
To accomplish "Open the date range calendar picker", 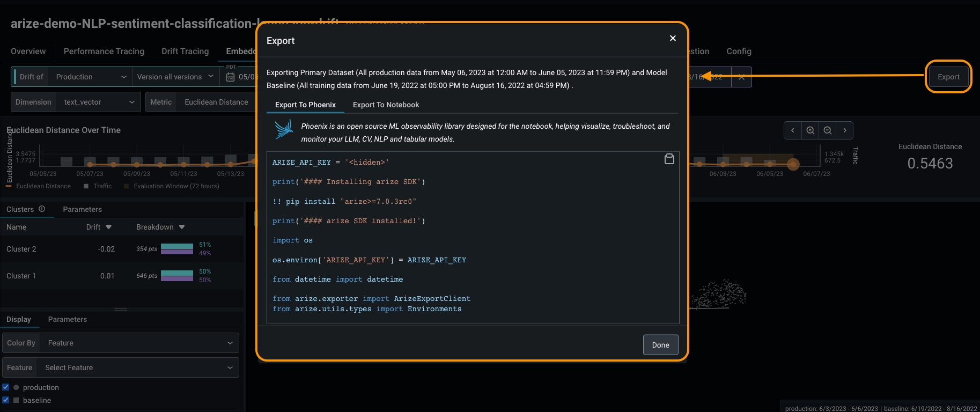I will pyautogui.click(x=231, y=77).
